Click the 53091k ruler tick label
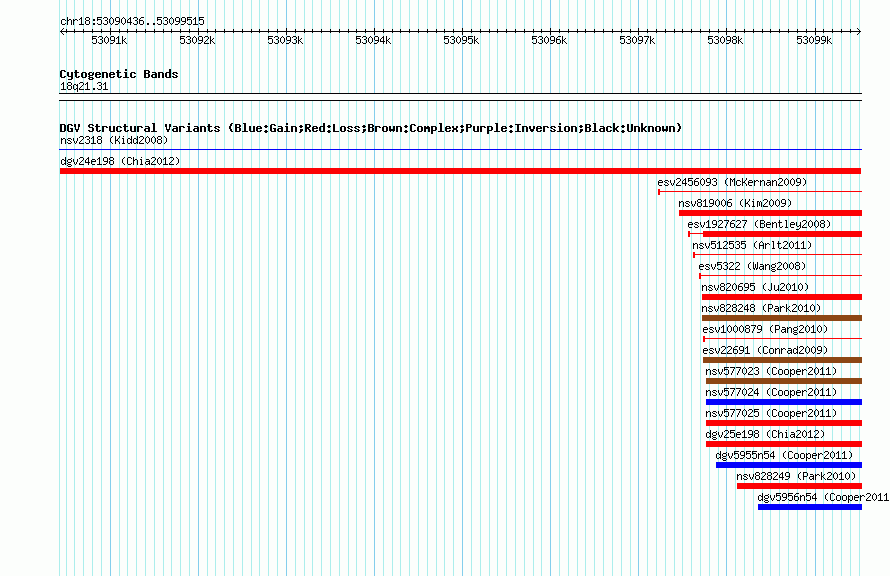This screenshot has width=890, height=576. point(109,40)
